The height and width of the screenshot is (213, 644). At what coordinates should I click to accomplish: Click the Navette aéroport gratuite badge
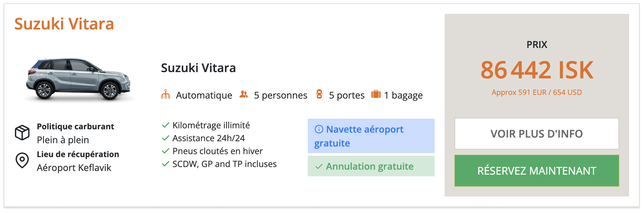[371, 136]
